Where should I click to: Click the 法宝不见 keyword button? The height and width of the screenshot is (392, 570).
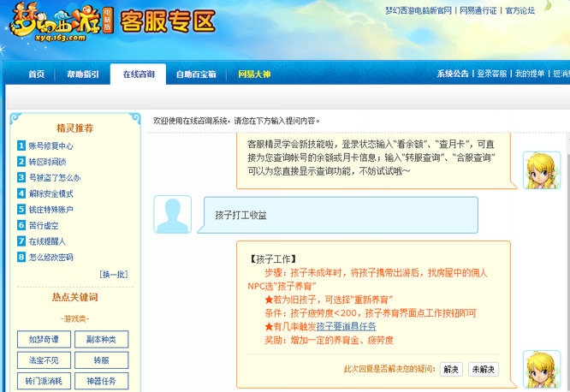44,360
